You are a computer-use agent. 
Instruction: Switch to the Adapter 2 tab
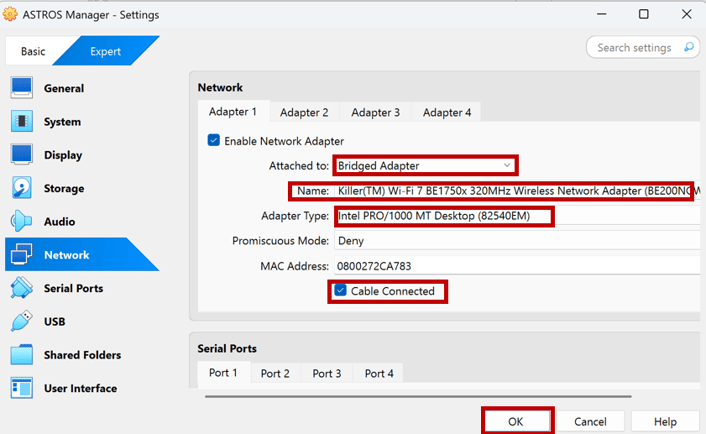304,113
